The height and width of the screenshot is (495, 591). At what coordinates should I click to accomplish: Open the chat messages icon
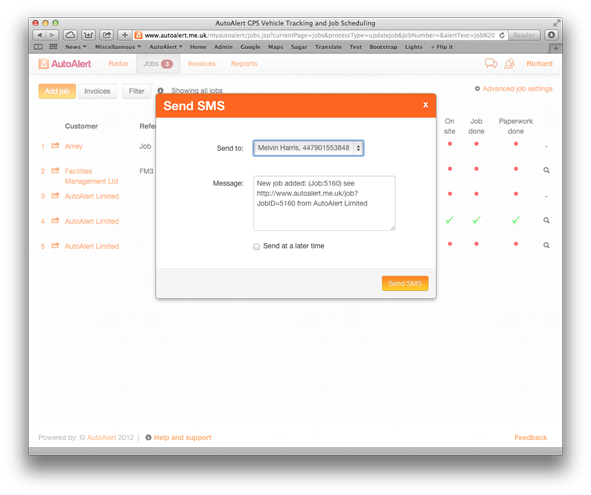490,63
